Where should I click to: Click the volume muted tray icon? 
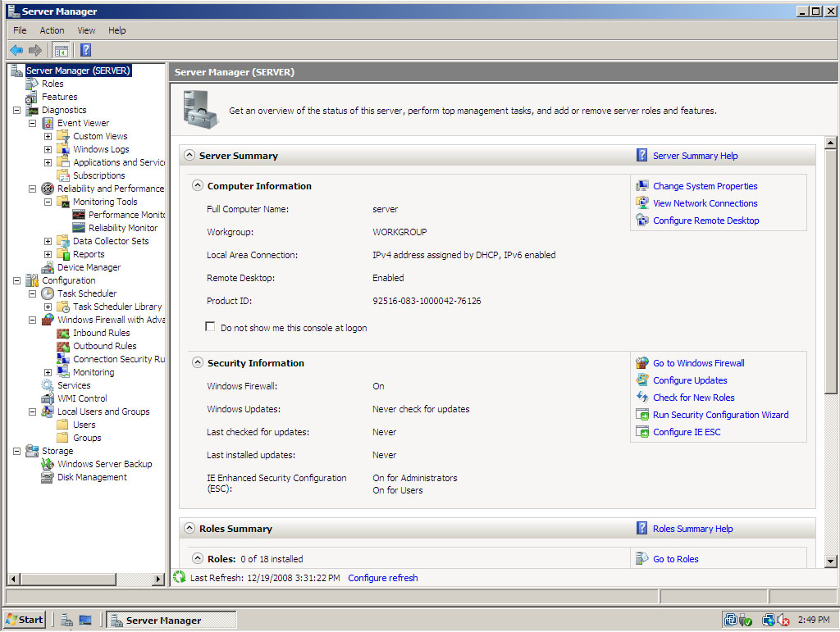(x=783, y=620)
